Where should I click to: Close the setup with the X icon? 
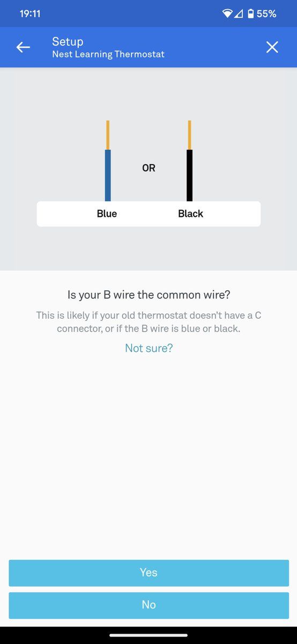coord(272,48)
